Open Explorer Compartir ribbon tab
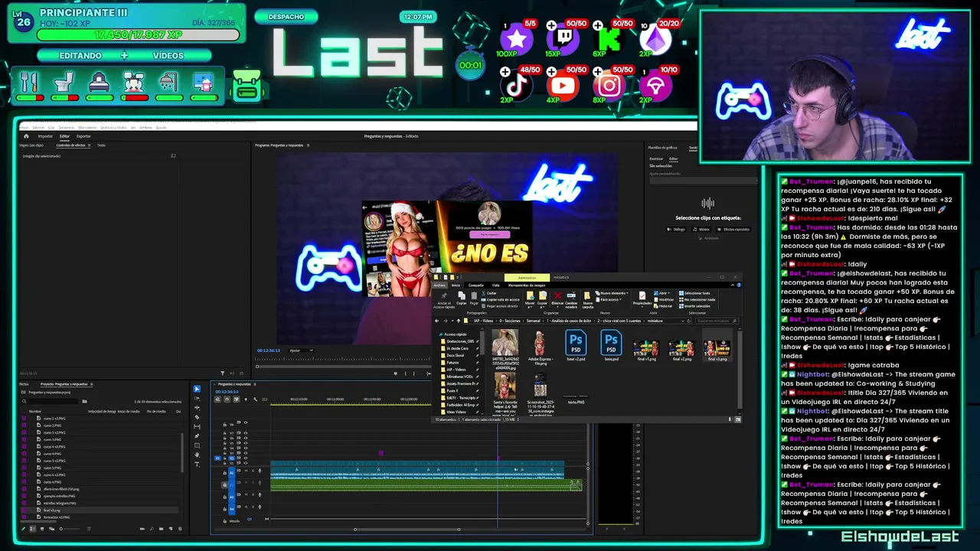 pos(476,285)
